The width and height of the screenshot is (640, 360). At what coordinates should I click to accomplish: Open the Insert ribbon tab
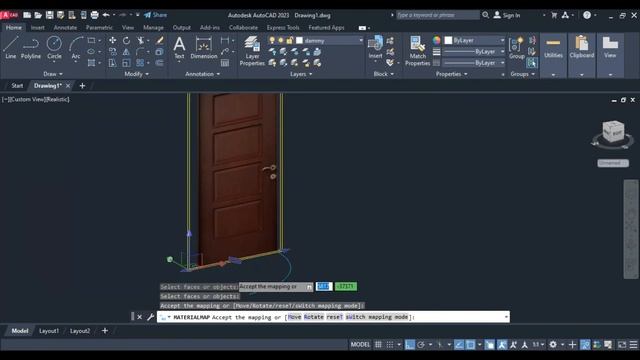[38, 28]
